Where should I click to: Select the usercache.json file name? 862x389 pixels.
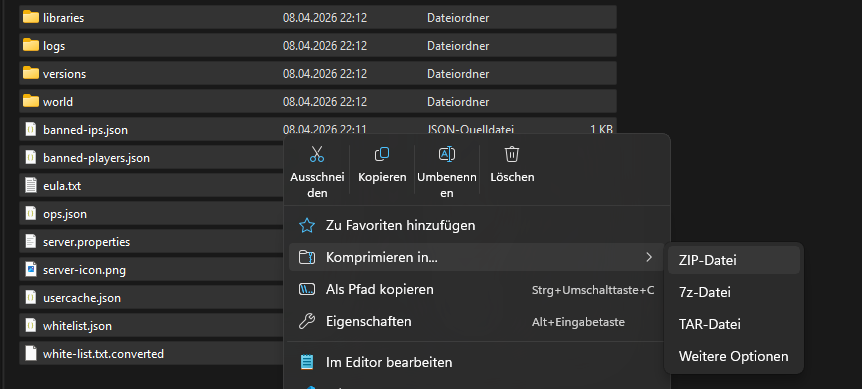coord(82,298)
